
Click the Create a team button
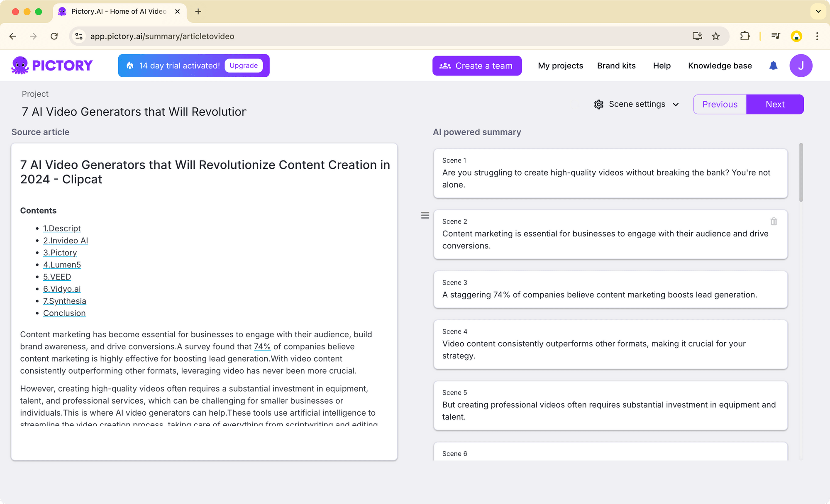[x=477, y=66]
